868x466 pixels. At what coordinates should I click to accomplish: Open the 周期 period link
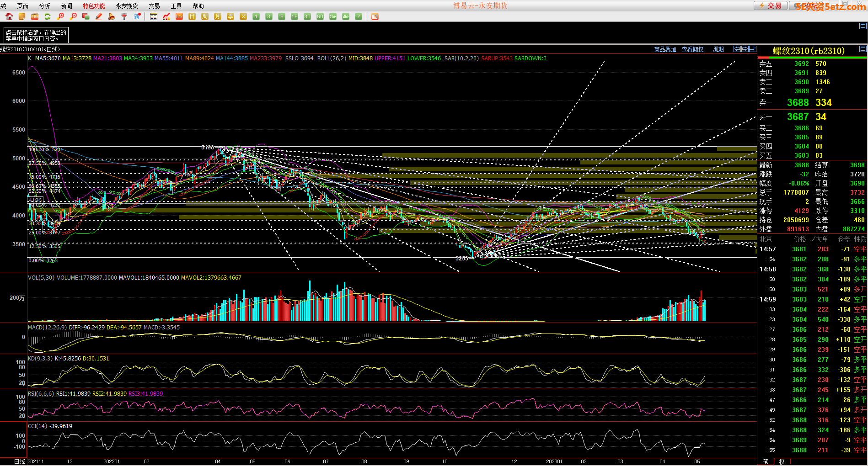718,49
